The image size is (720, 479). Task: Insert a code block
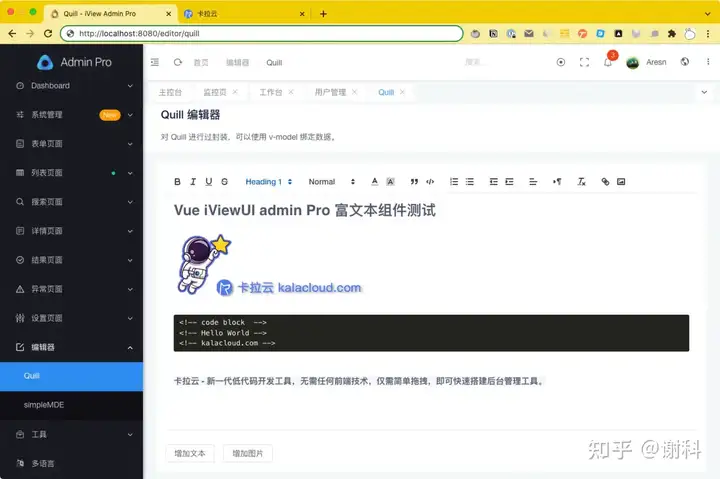430,181
